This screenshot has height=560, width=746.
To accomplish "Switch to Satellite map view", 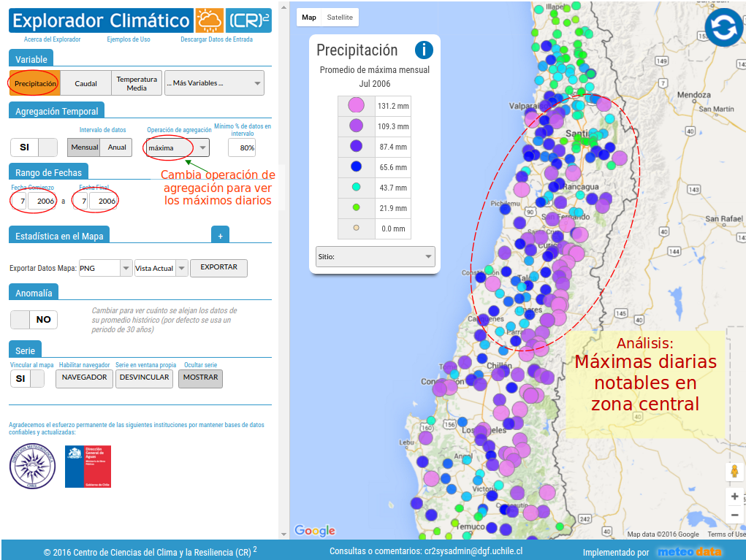I will tap(339, 17).
